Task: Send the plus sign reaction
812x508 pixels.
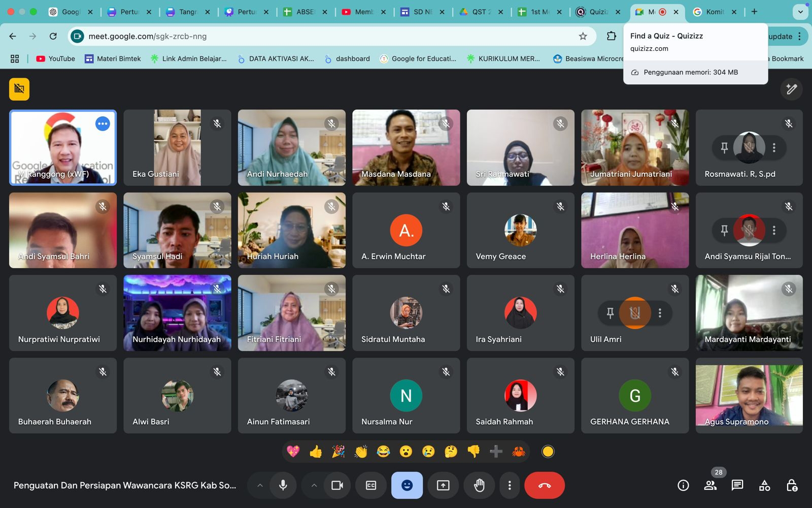Action: tap(496, 451)
